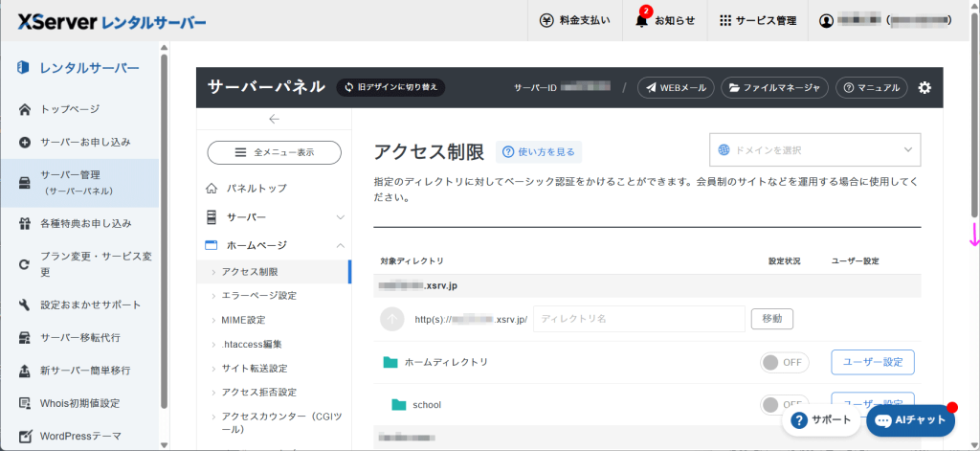
Task: Click user settings button for home directory
Action: pyautogui.click(x=872, y=362)
